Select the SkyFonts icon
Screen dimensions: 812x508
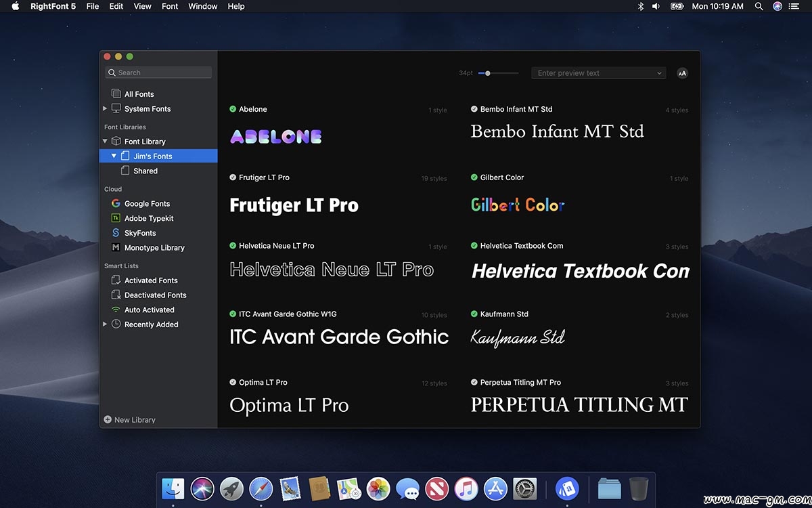click(116, 233)
